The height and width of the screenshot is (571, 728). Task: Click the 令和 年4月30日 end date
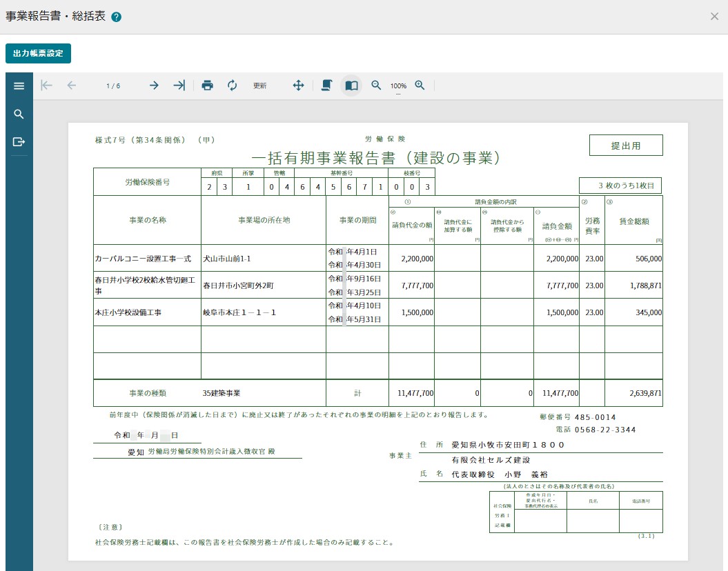click(355, 265)
